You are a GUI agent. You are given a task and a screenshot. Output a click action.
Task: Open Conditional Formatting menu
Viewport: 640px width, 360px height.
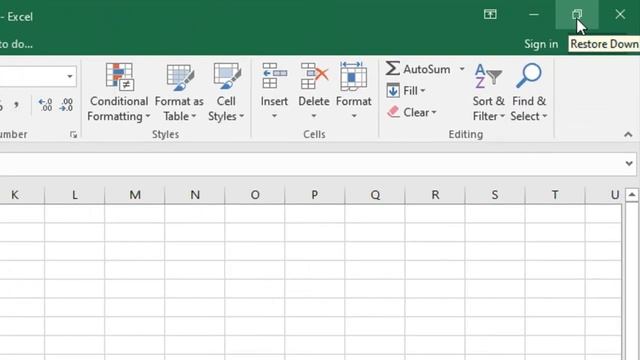(x=119, y=92)
